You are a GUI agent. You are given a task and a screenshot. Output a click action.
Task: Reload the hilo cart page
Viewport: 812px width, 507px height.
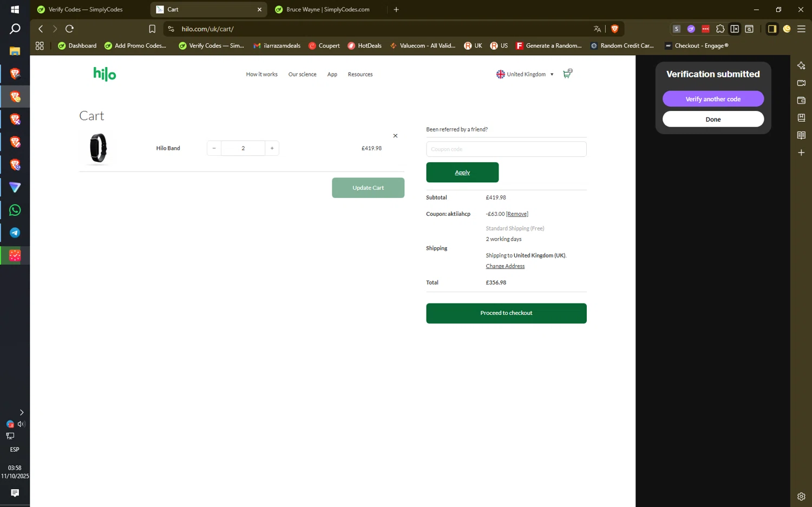[69, 29]
